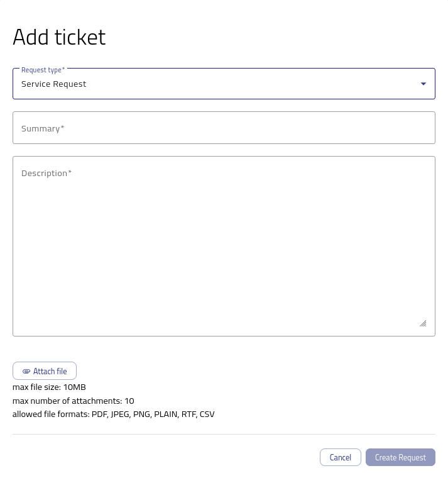Click the Description box resize handle
This screenshot has width=448, height=478.
click(423, 323)
